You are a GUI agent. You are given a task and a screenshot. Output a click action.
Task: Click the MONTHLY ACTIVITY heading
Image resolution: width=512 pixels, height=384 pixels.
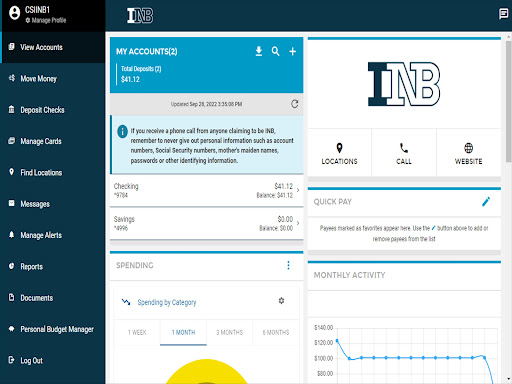(349, 275)
